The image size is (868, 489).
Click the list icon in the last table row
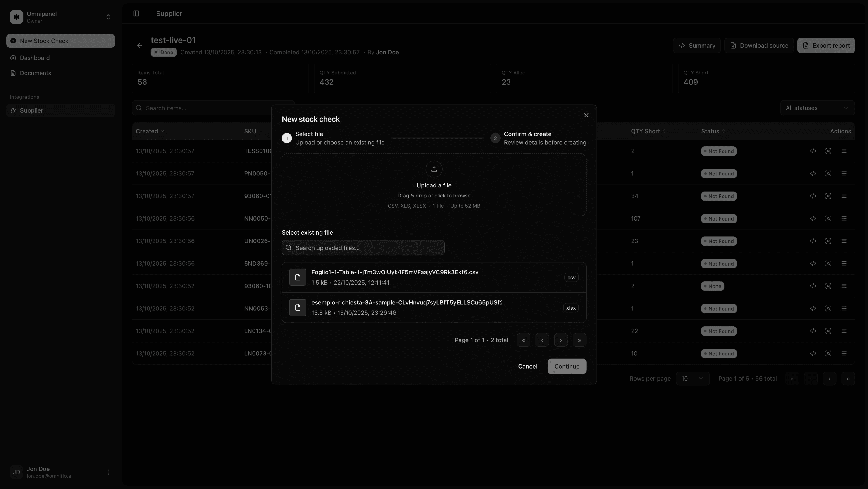pyautogui.click(x=843, y=354)
